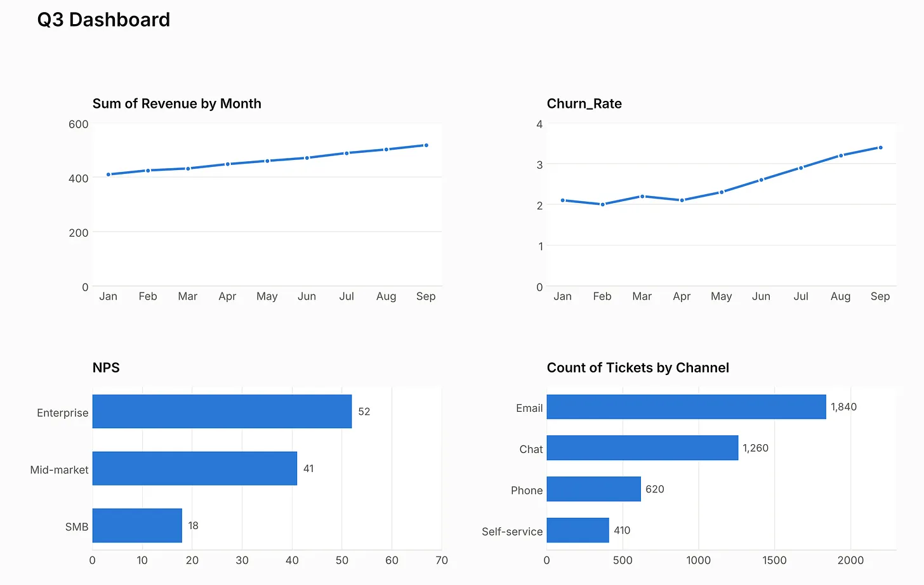Screen dimensions: 924x585
Task: Select the Jan data point on Revenue chart
Action: click(109, 174)
